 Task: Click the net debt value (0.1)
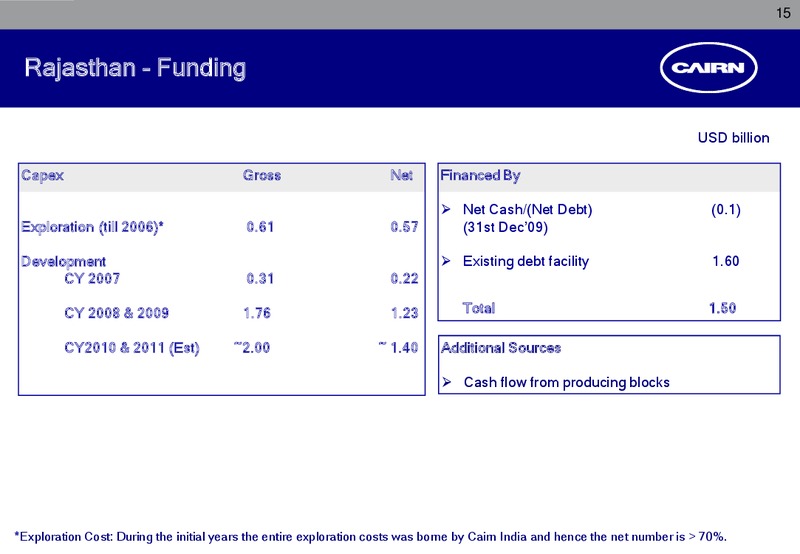tap(726, 210)
